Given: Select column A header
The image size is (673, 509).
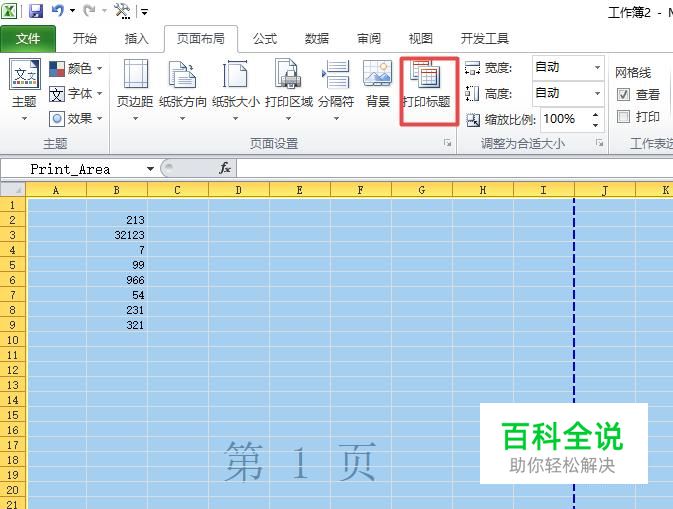Looking at the screenshot, I should click(56, 190).
